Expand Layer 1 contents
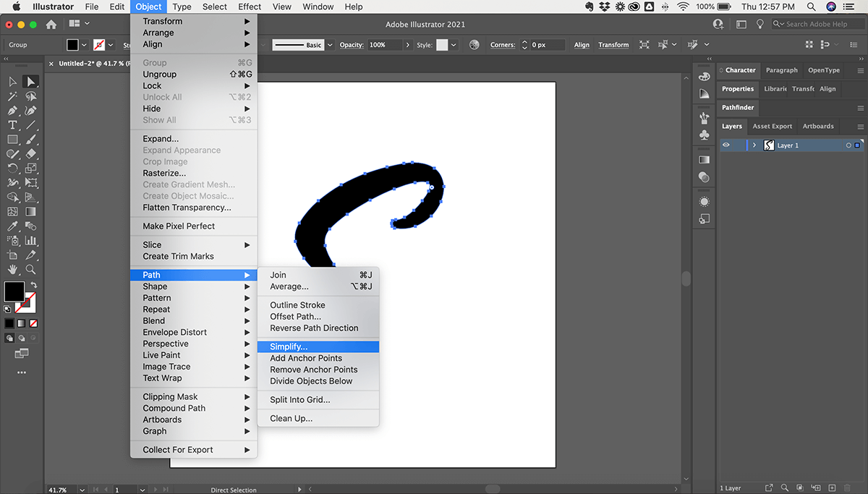 (x=754, y=145)
